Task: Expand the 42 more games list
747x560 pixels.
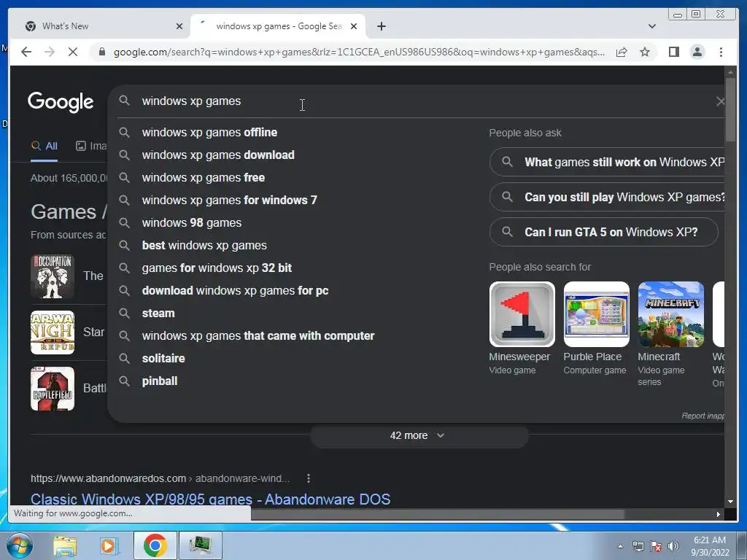Action: point(419,436)
